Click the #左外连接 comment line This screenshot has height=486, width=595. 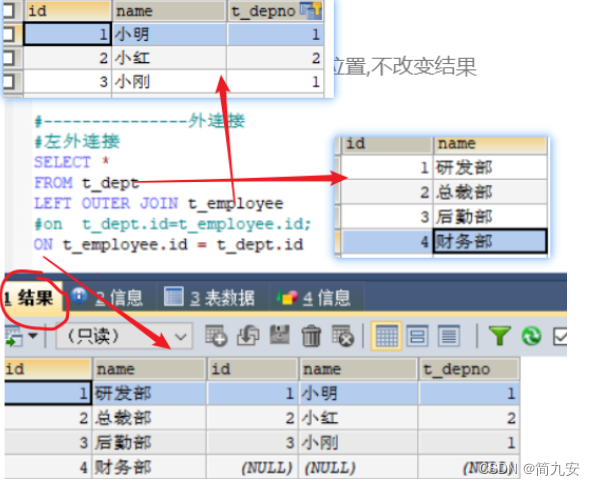coord(77,142)
